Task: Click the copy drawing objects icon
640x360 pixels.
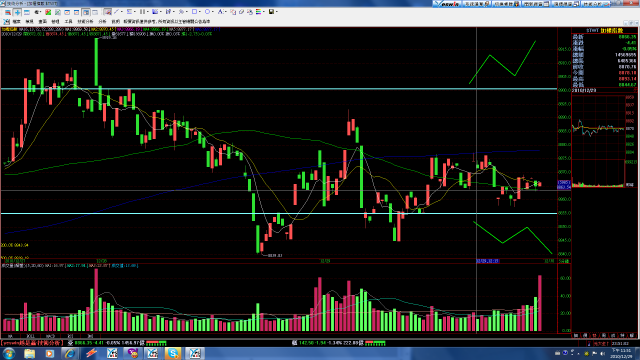Action: 233,12
